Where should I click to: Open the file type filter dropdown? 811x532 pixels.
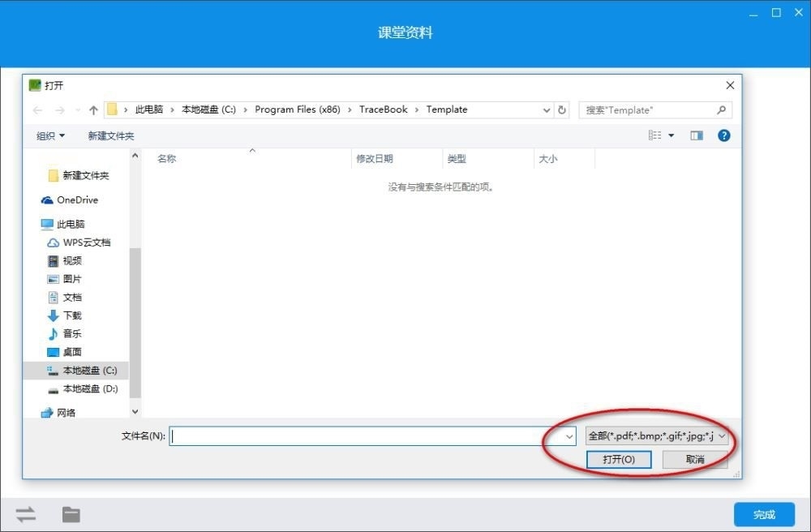(x=657, y=435)
